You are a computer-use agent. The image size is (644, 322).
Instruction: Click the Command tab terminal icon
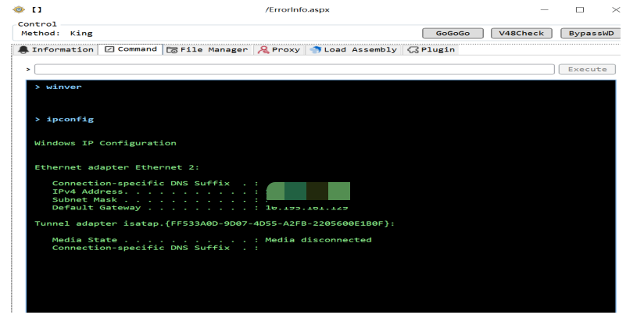tap(110, 49)
